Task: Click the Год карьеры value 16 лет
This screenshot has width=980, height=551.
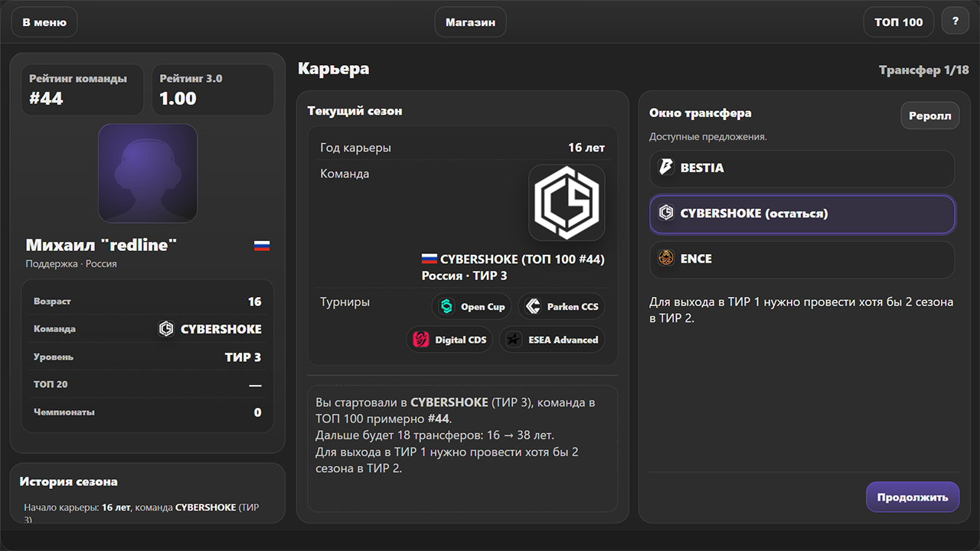Action: click(586, 148)
